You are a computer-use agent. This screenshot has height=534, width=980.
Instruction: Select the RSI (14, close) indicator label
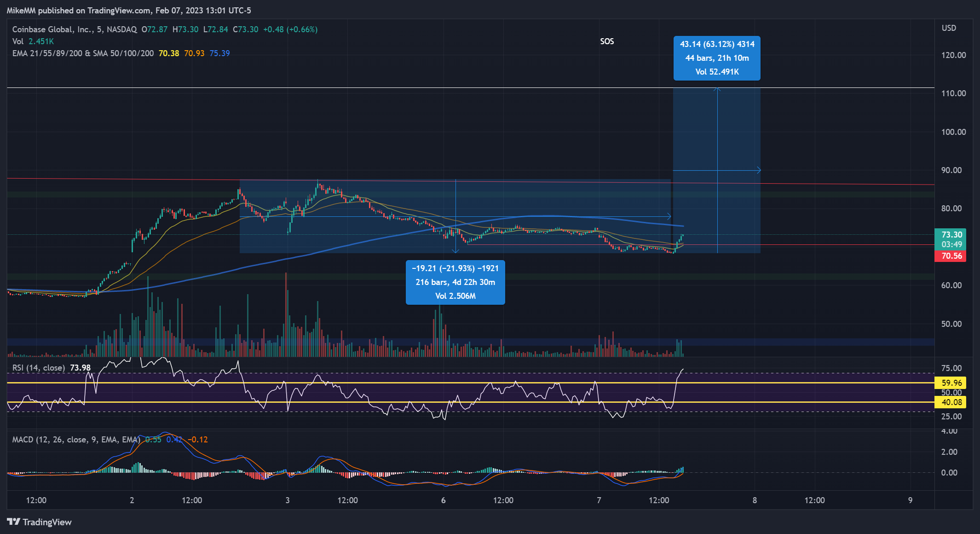click(39, 368)
